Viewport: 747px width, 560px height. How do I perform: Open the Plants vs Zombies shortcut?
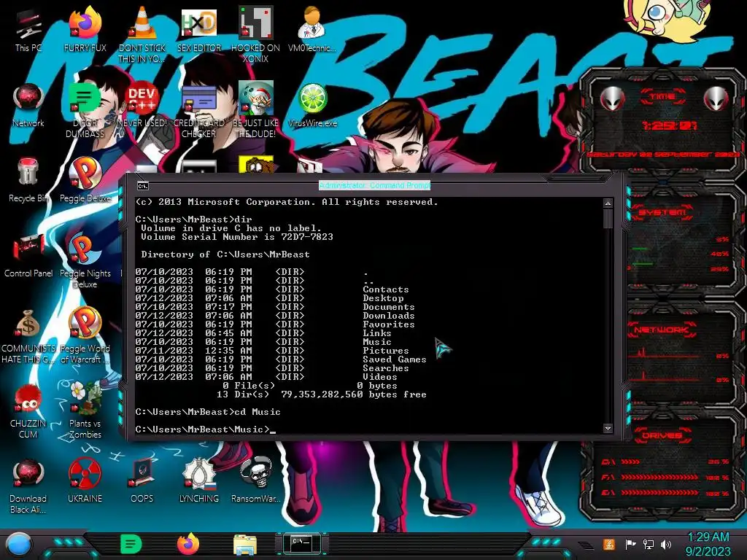[x=85, y=411]
